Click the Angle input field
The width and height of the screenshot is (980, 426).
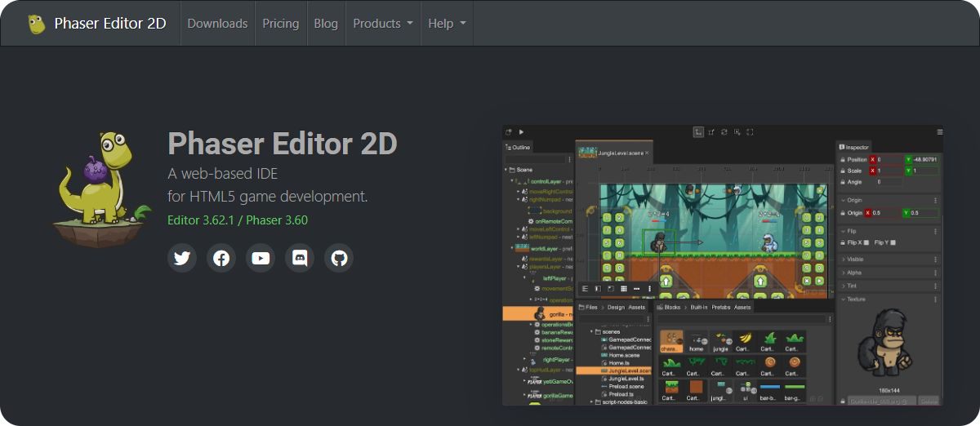(x=890, y=182)
